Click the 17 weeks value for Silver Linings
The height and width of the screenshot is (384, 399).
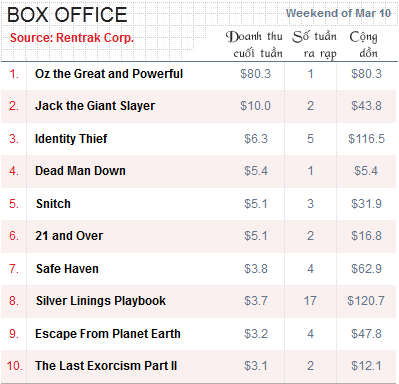tap(310, 301)
